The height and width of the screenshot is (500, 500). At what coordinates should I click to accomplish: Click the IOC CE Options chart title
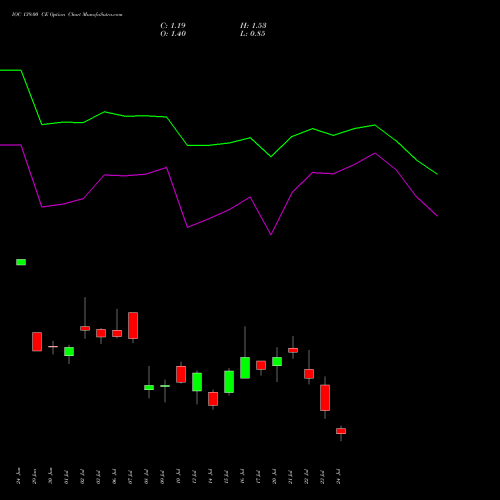point(67,15)
